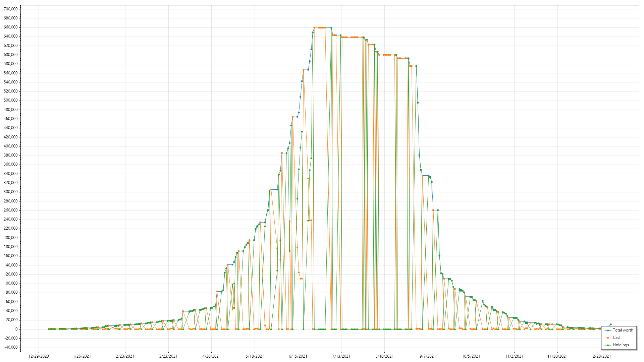This screenshot has height=362, width=644.
Task: Select the 340,000 y-axis tick label
Action: tap(10, 174)
